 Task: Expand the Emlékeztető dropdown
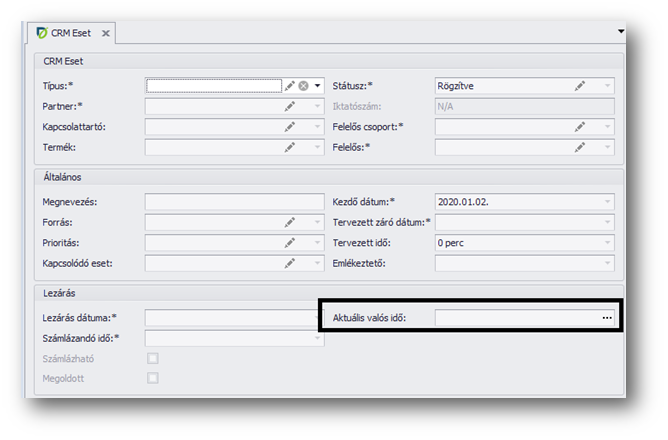607,263
